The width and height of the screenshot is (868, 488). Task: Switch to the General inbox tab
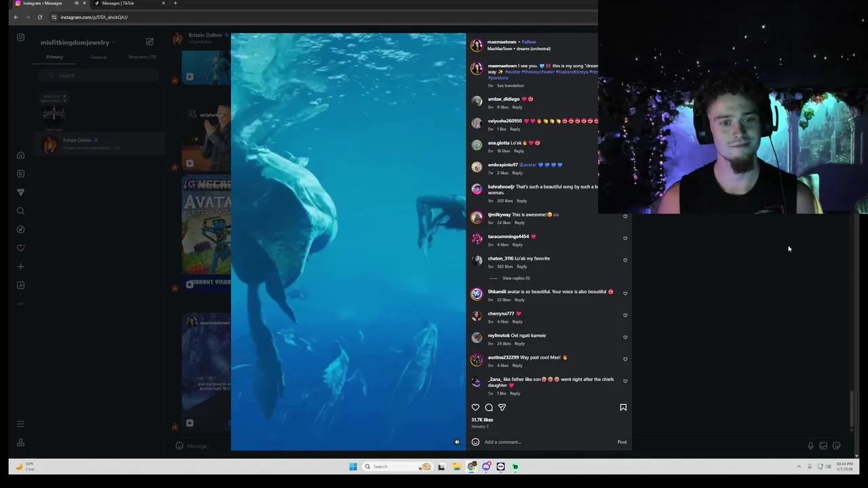coord(98,57)
